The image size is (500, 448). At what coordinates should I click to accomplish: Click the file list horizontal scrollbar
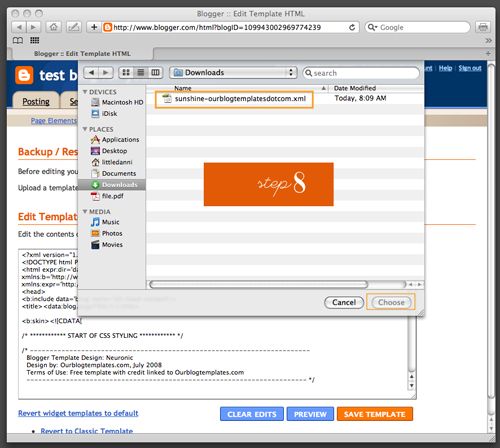[x=259, y=284]
